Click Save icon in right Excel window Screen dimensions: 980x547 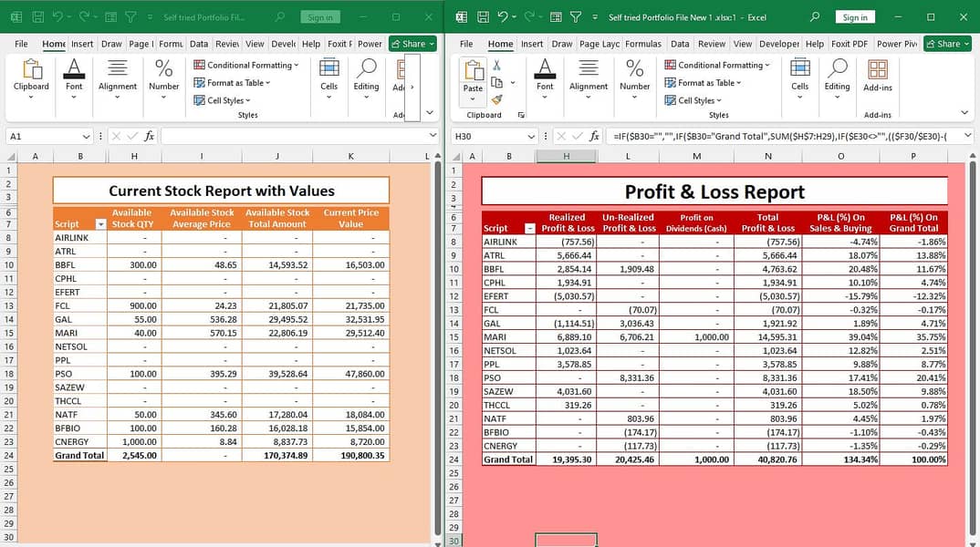click(x=483, y=17)
